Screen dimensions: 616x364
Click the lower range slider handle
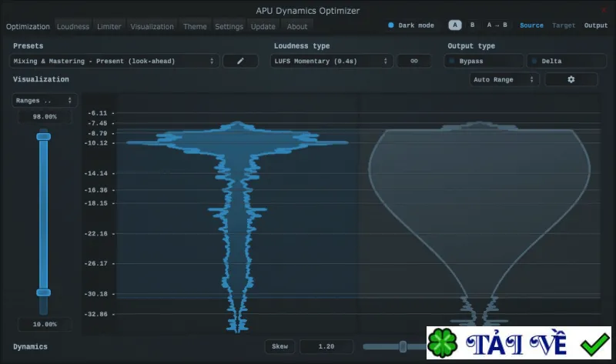pos(44,292)
